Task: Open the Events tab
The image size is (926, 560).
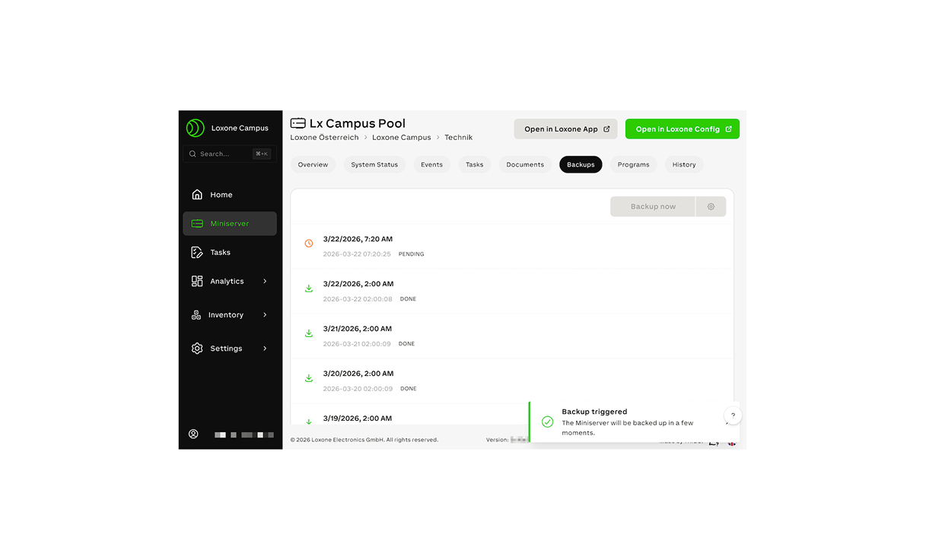Action: pos(431,164)
